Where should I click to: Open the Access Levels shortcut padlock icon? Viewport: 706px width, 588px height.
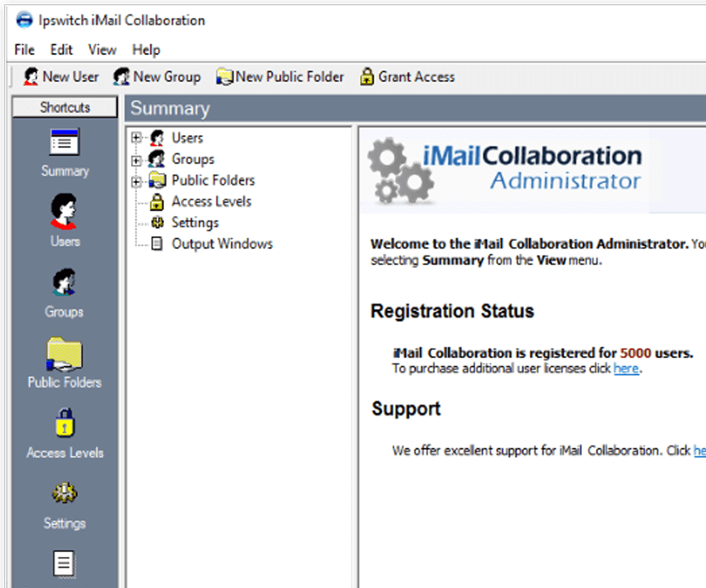[x=65, y=423]
